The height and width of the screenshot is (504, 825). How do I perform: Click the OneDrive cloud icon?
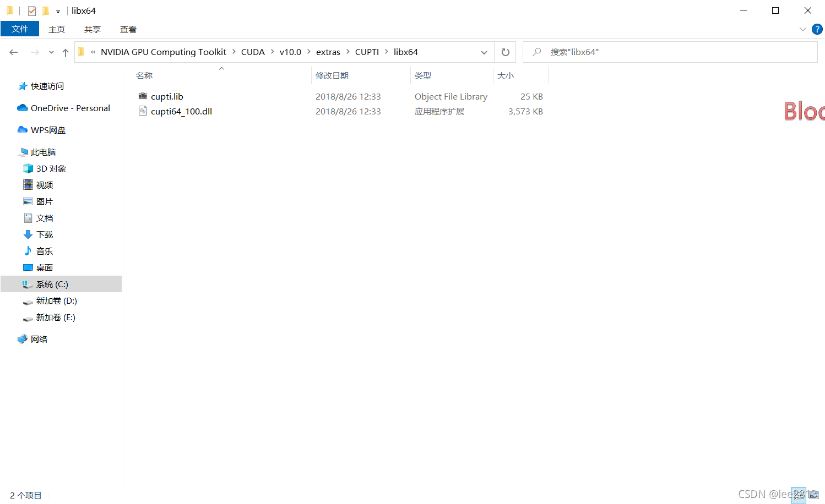23,108
